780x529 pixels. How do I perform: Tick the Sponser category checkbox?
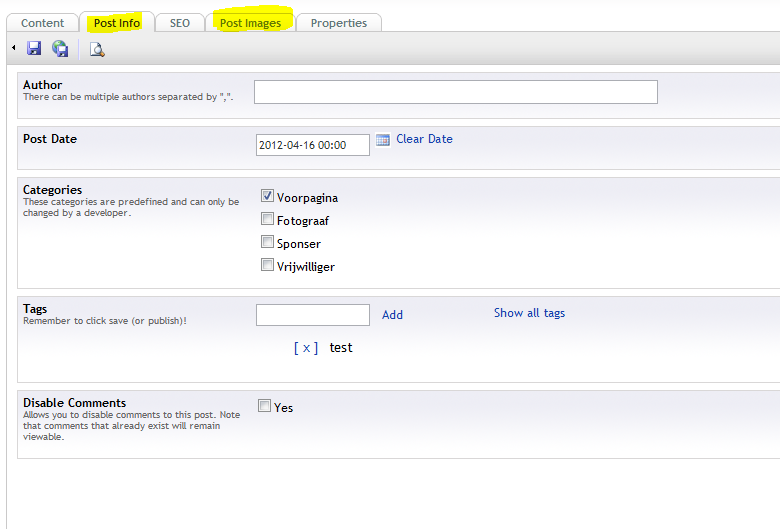(x=267, y=241)
